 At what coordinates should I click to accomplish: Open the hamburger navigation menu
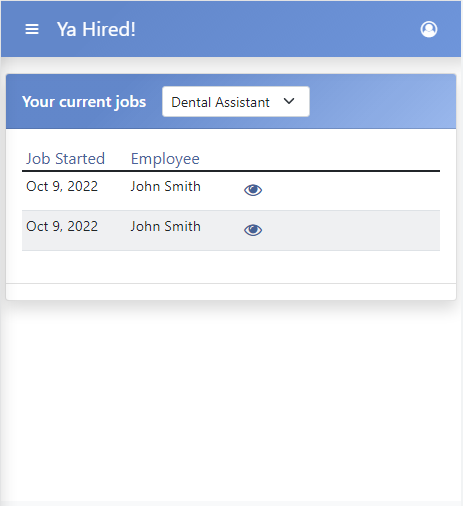click(32, 29)
